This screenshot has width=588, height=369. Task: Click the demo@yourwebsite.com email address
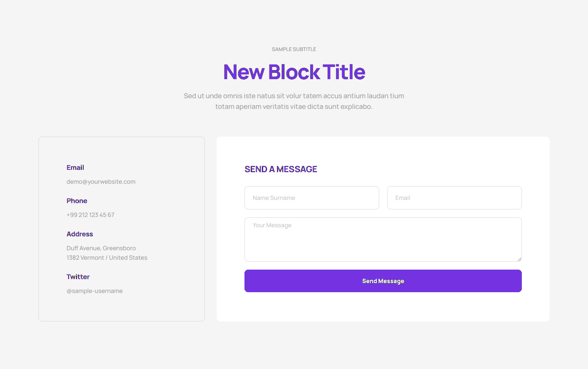pyautogui.click(x=101, y=182)
